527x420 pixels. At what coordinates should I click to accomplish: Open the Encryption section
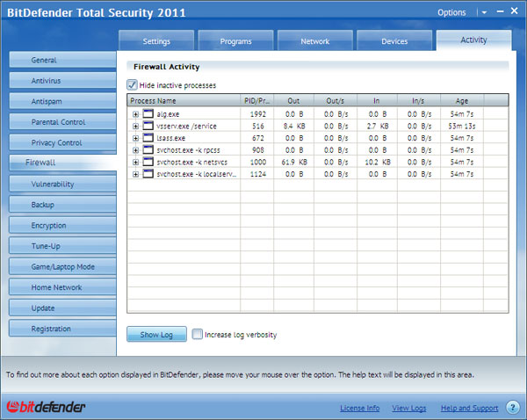tap(62, 225)
